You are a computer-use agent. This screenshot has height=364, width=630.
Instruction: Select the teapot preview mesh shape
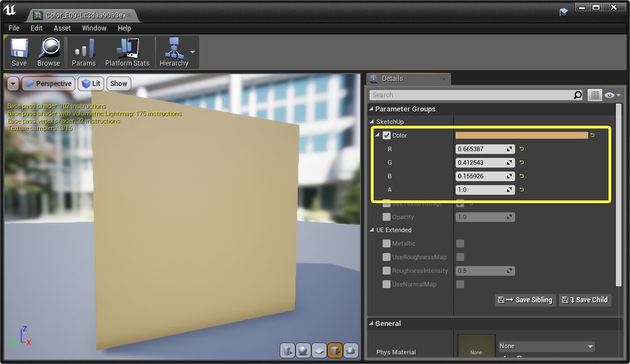pos(350,350)
